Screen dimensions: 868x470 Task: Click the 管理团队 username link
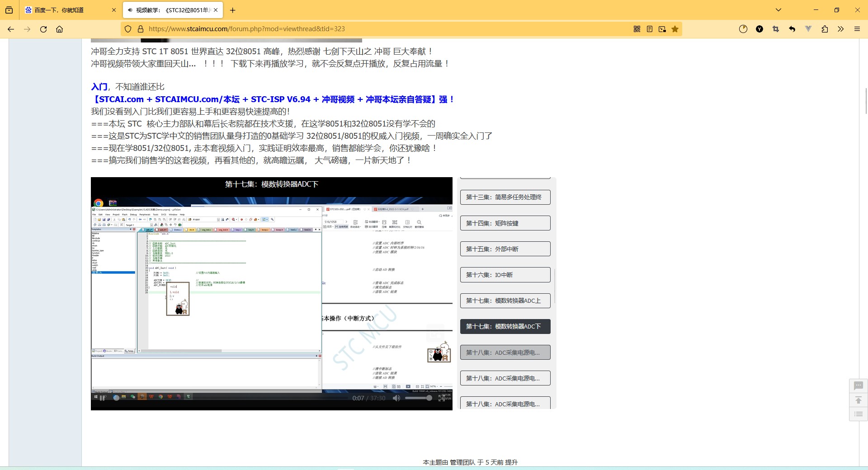[x=462, y=462]
